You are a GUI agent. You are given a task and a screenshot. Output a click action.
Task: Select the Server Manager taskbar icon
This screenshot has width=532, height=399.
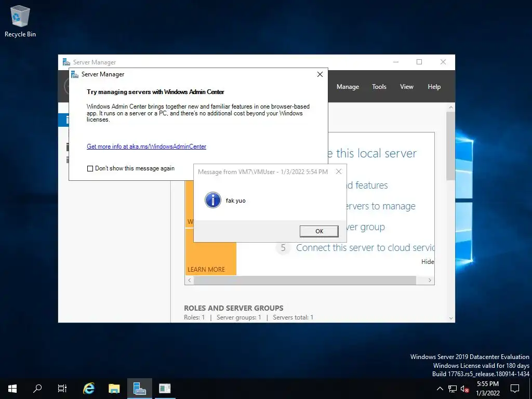click(x=139, y=389)
